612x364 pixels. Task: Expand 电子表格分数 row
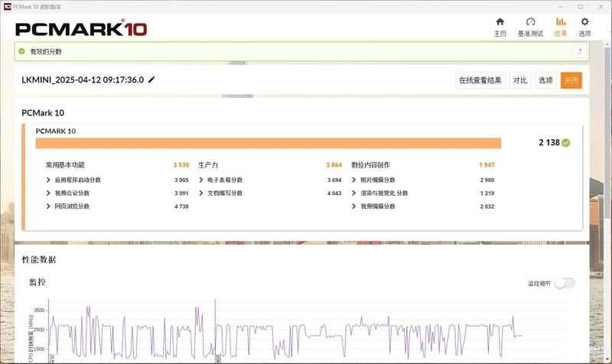[x=201, y=180]
